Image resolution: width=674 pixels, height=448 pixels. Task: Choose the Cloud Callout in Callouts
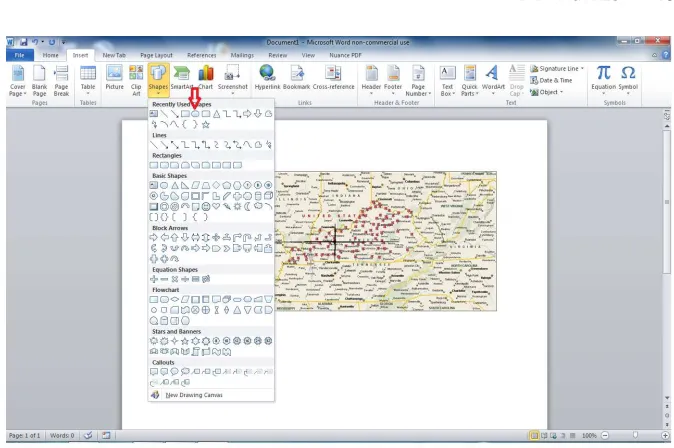pyautogui.click(x=185, y=372)
